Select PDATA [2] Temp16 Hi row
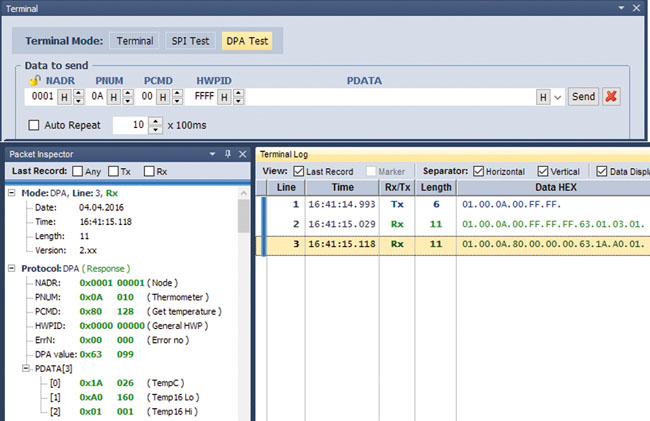Image resolution: width=650 pixels, height=421 pixels. (x=124, y=411)
